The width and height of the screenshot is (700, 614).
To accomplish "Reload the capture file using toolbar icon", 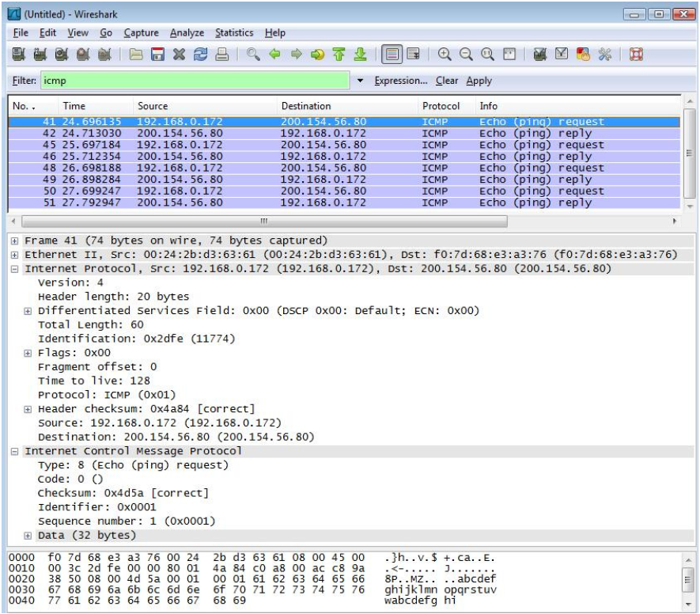I will click(202, 57).
